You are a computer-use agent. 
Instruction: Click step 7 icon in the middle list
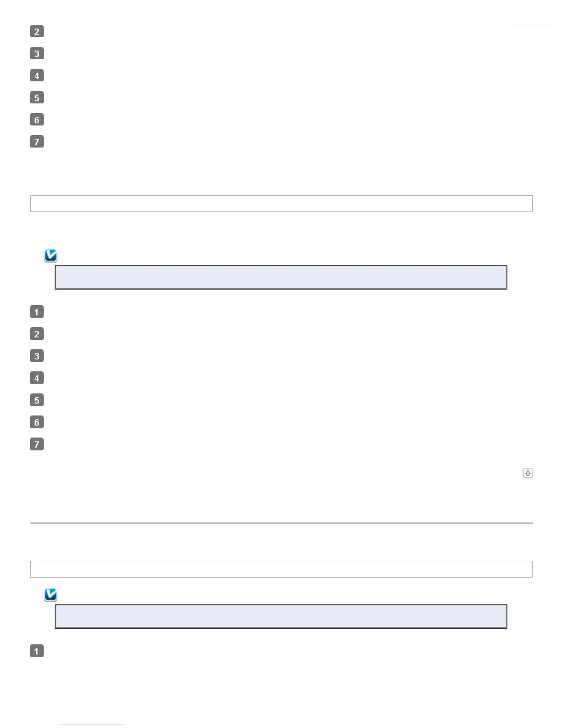[37, 444]
